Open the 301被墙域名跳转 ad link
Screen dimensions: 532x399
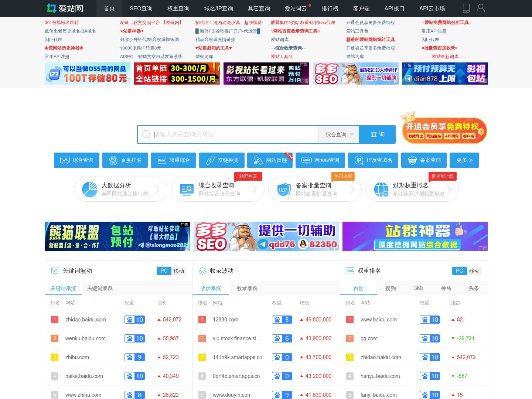(62, 23)
